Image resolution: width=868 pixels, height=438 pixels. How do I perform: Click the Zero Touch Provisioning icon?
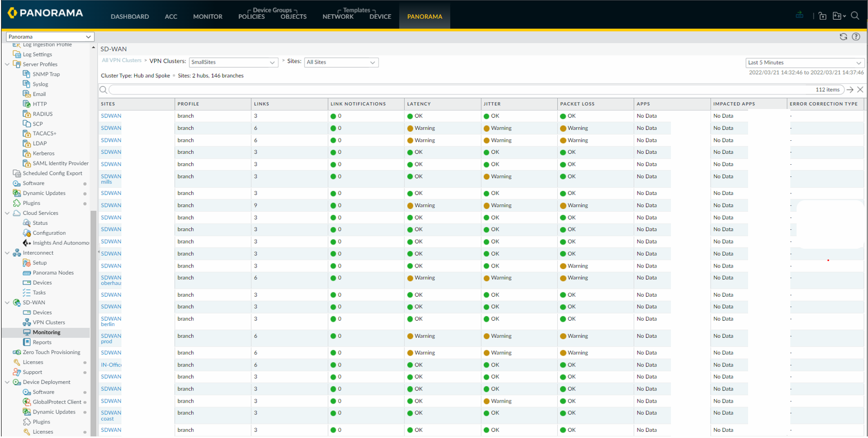pyautogui.click(x=17, y=352)
